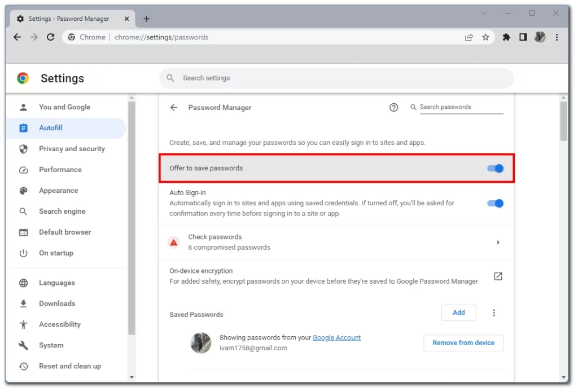
Task: Click the Search passwords magnifier icon
Action: click(x=413, y=107)
